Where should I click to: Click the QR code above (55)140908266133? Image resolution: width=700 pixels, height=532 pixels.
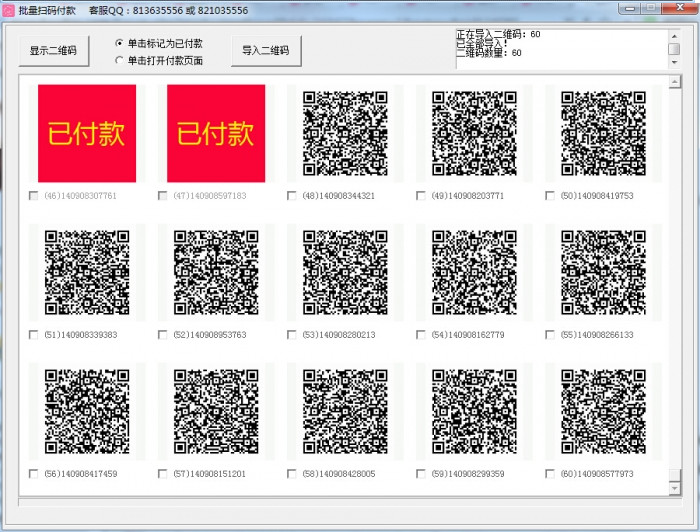[x=604, y=272]
